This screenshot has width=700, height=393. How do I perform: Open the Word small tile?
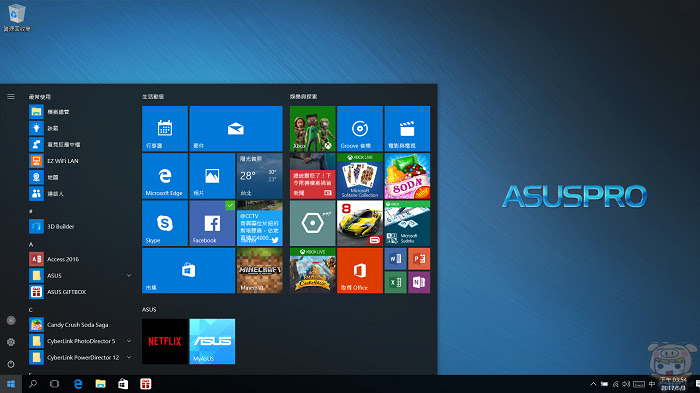point(395,259)
